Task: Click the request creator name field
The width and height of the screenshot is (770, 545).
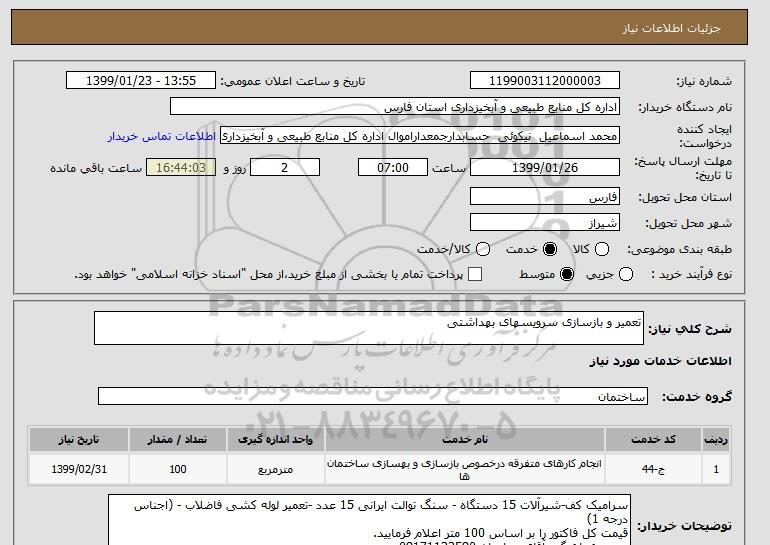Action: tap(420, 136)
